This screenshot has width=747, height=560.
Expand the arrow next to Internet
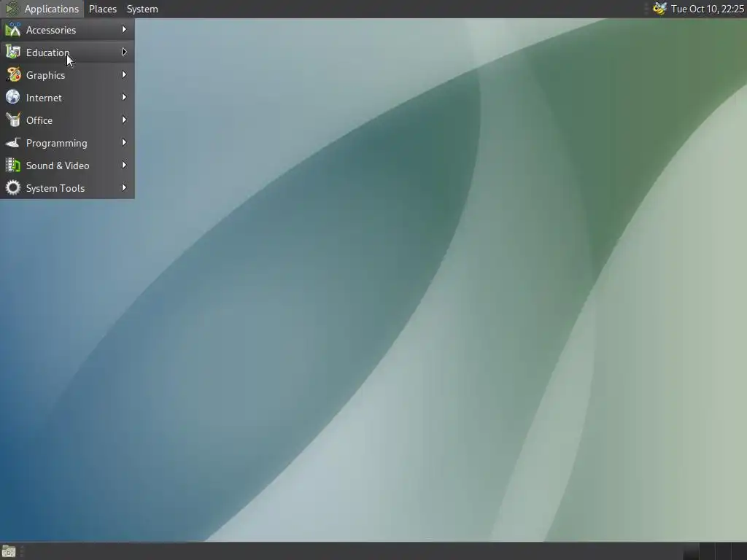[x=124, y=97]
